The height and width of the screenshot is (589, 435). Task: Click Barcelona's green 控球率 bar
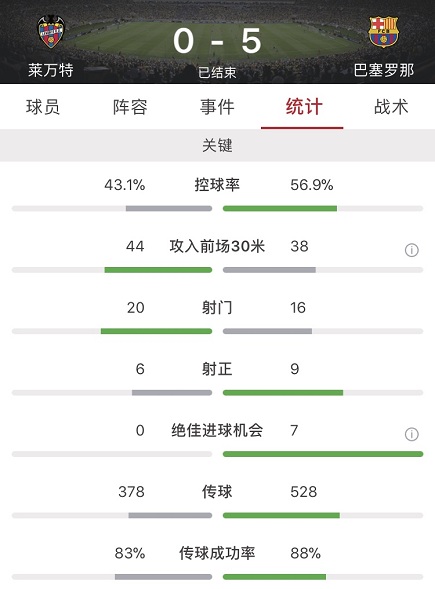280,208
